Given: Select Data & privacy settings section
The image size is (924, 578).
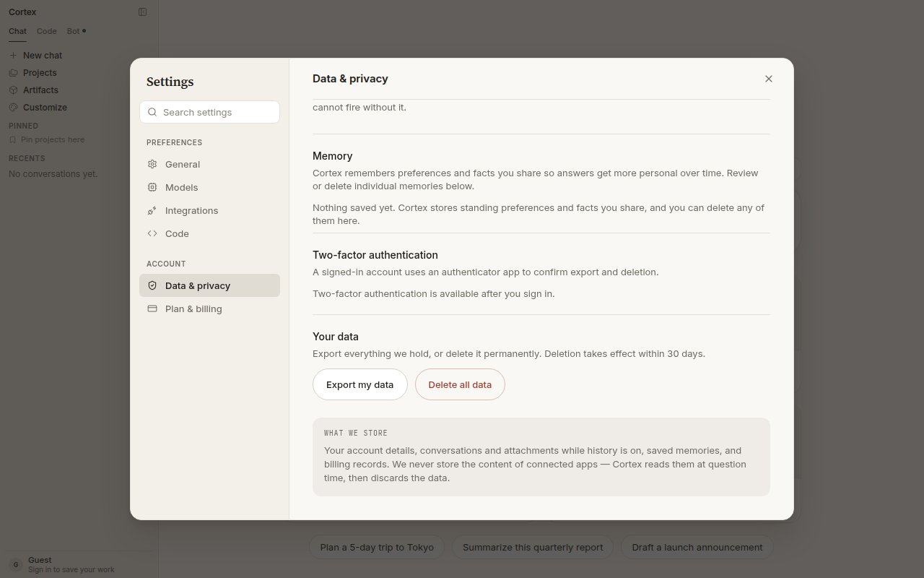Looking at the screenshot, I should pos(209,285).
